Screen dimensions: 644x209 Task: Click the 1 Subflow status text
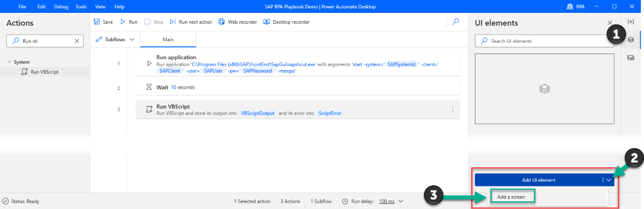coord(321,201)
